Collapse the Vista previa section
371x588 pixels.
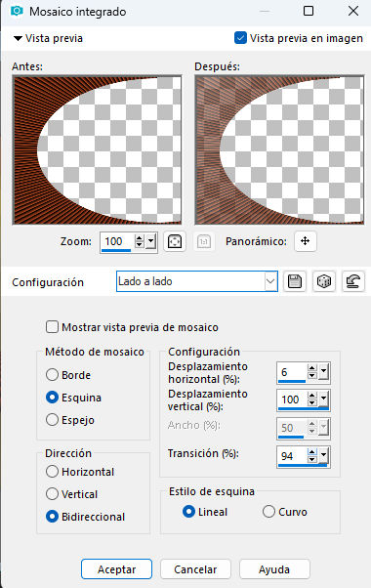[18, 38]
